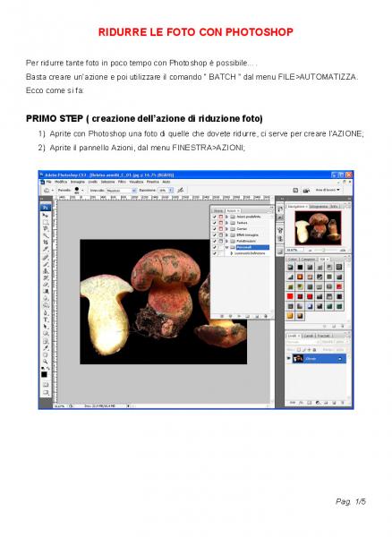Select the Type tool (T) in toolbox
Viewport: 392px width, 537px height.
click(45, 320)
